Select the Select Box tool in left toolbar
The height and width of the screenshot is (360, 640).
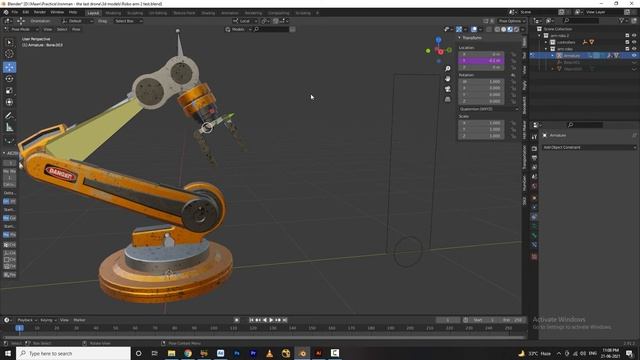[9, 42]
